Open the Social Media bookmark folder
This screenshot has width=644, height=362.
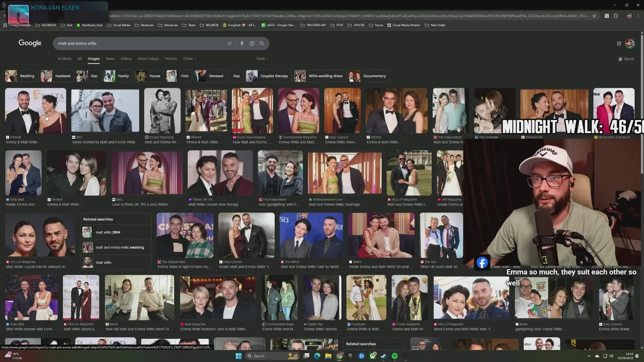pos(119,25)
